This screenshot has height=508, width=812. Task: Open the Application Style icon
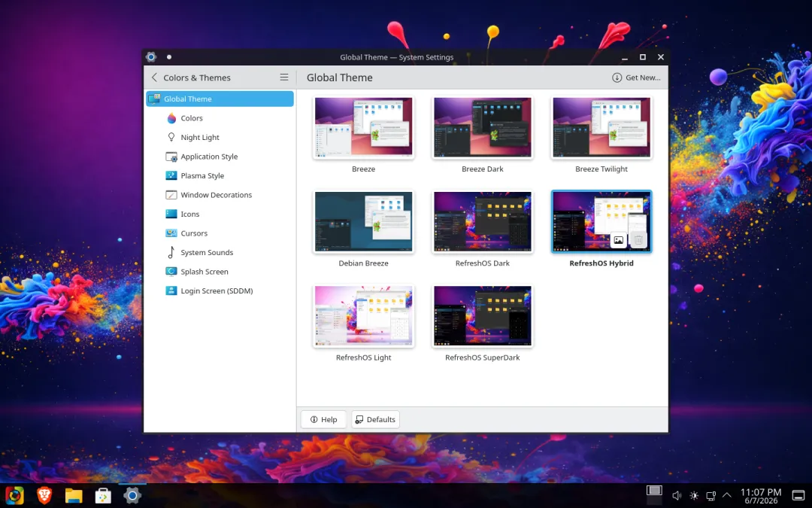[x=171, y=157]
